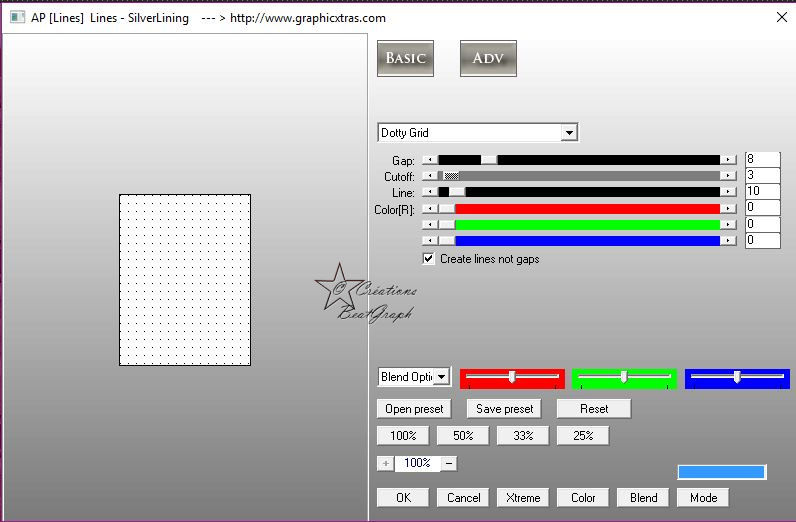Click the Line value field
Viewport: 796px width, 522px height.
coord(762,191)
